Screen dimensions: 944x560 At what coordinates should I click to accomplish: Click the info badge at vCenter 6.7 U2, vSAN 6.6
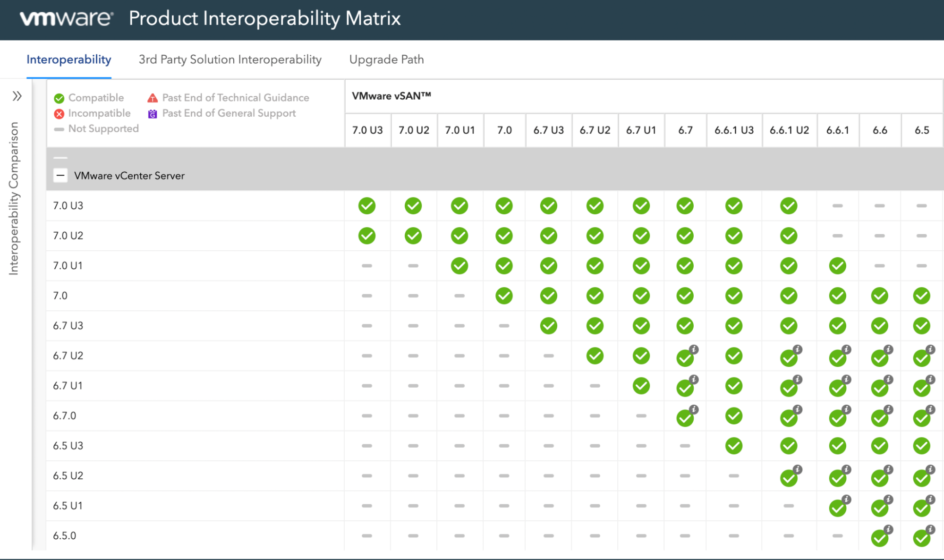pyautogui.click(x=888, y=349)
